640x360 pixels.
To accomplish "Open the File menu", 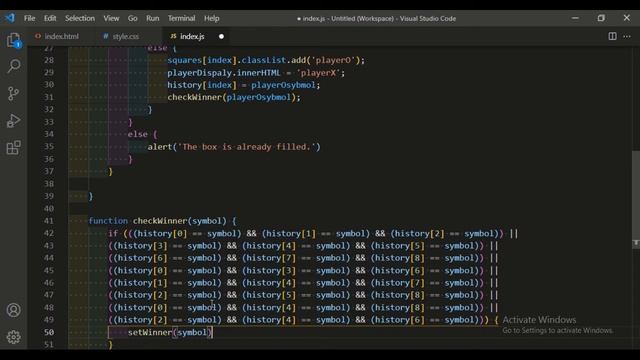I will click(29, 18).
